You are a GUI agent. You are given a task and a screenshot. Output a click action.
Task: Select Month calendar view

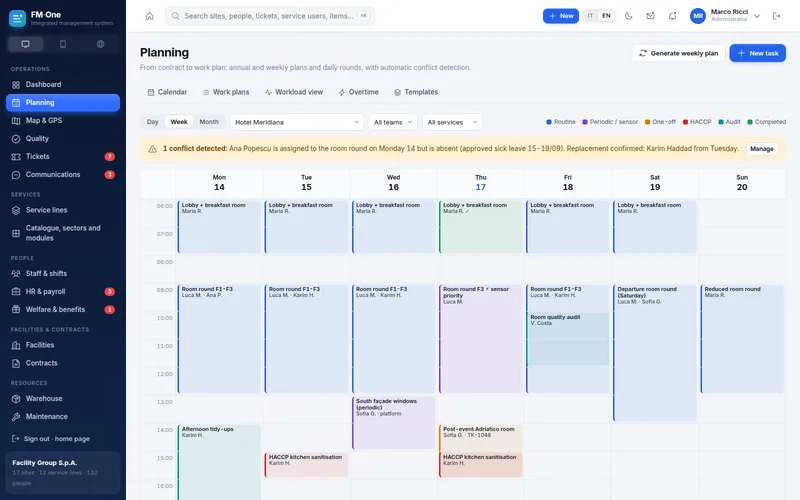(x=209, y=122)
